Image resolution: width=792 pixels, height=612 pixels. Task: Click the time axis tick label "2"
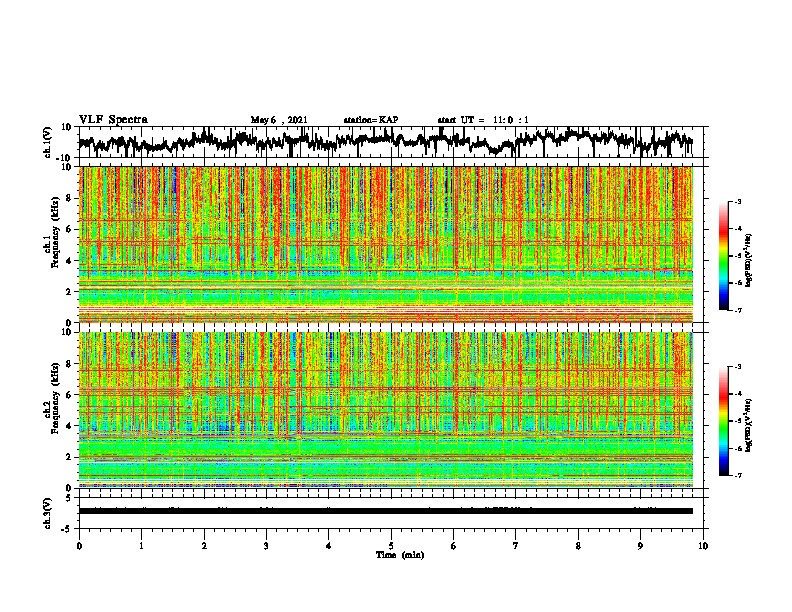[x=204, y=546]
